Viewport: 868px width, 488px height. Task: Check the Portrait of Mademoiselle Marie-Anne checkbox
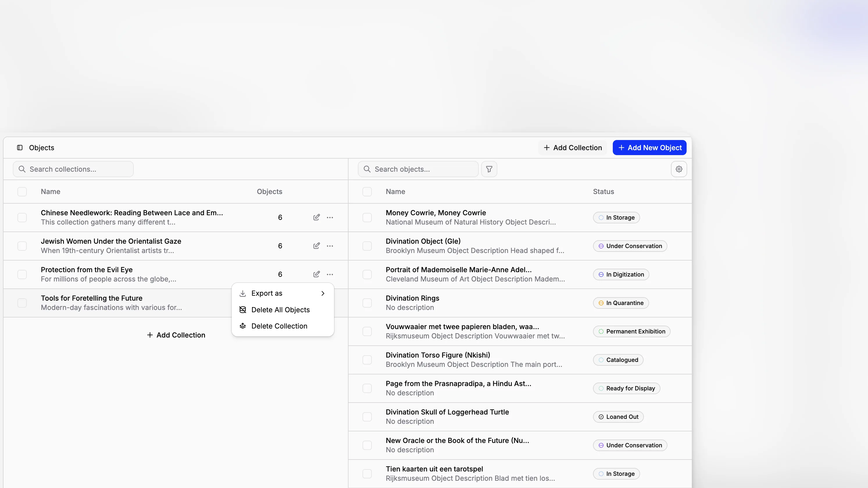(367, 274)
